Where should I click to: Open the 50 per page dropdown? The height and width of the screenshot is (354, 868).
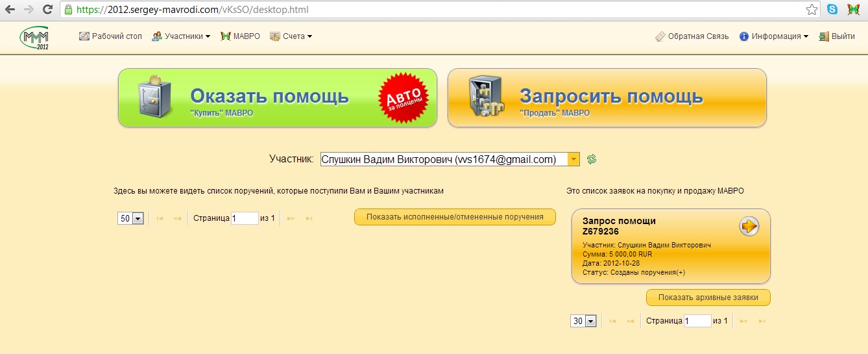click(x=130, y=218)
